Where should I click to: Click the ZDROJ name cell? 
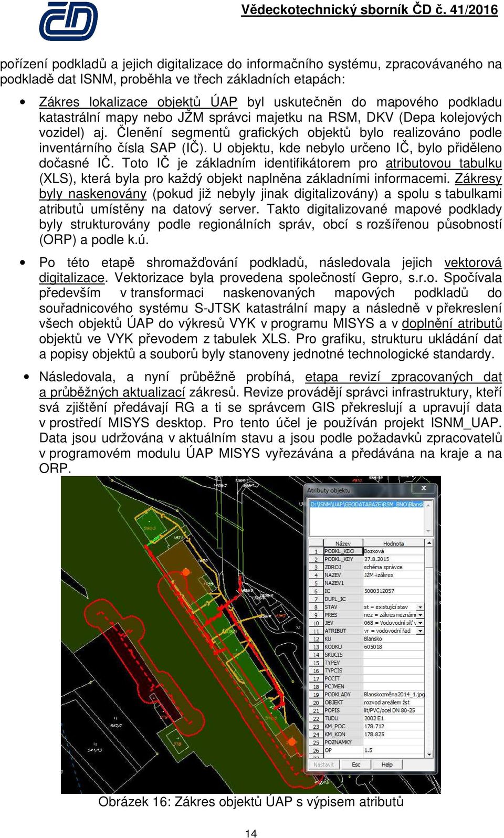[x=342, y=567]
